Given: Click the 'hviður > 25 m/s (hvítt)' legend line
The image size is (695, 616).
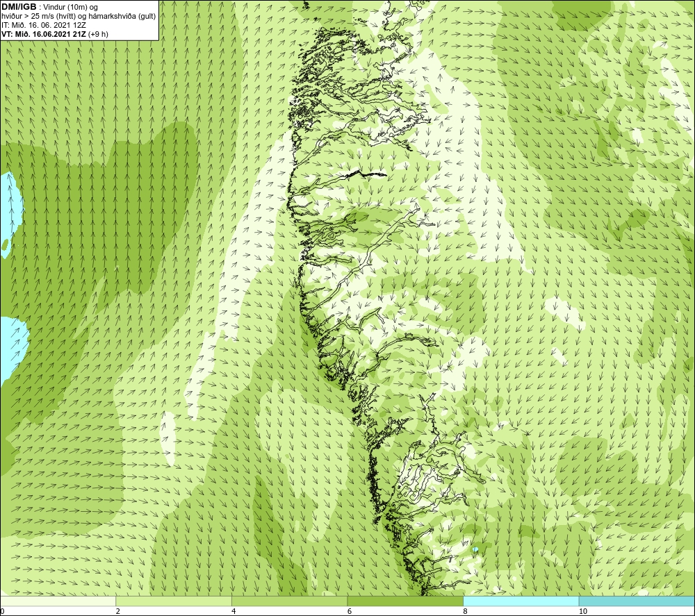Looking at the screenshot, I should click(79, 17).
